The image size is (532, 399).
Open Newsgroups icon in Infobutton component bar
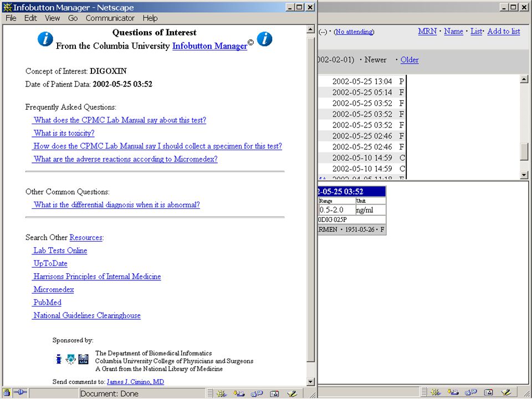257,393
